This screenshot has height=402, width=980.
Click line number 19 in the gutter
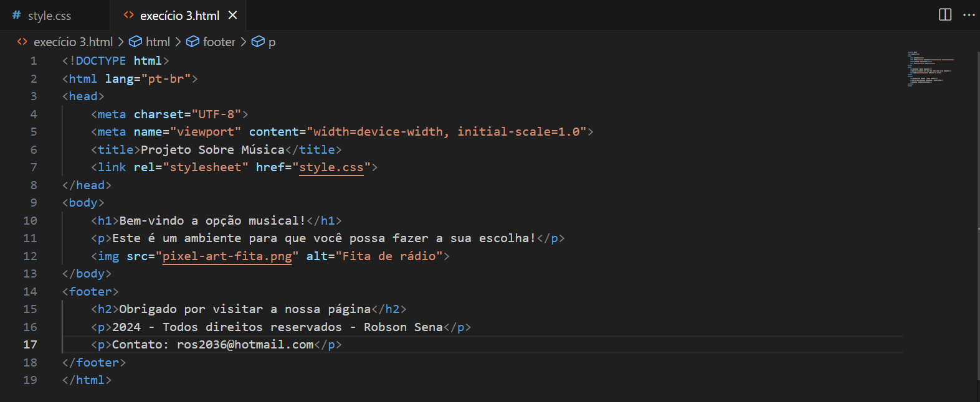coord(30,380)
